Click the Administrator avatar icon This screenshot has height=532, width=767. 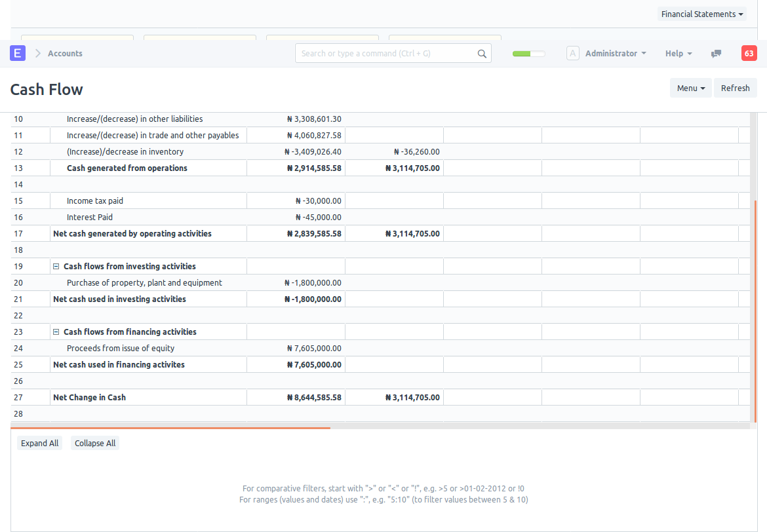coord(573,52)
